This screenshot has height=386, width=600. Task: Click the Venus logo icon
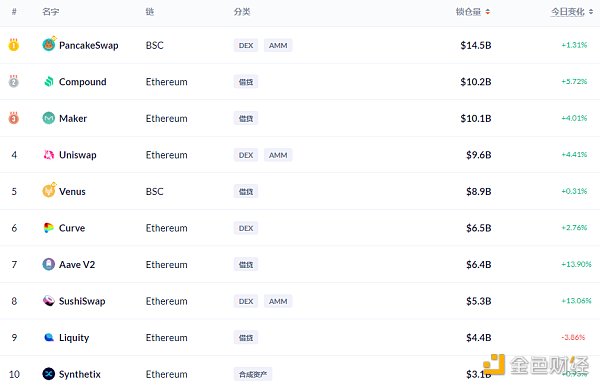49,190
